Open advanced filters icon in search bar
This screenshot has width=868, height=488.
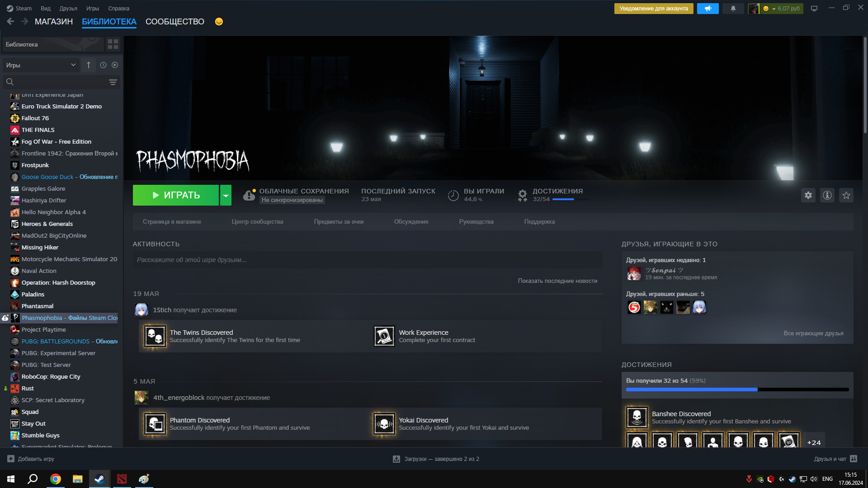coord(113,82)
